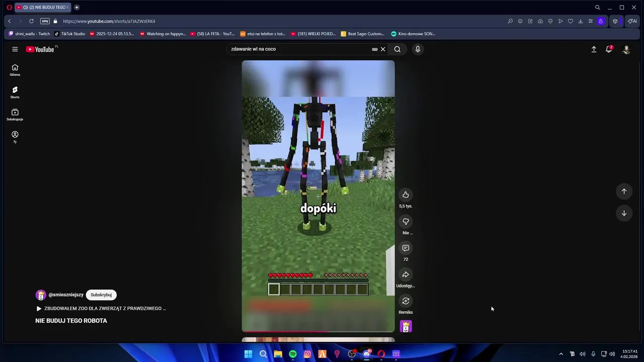Go back in the browser
This screenshot has height=362, width=644.
(10, 21)
